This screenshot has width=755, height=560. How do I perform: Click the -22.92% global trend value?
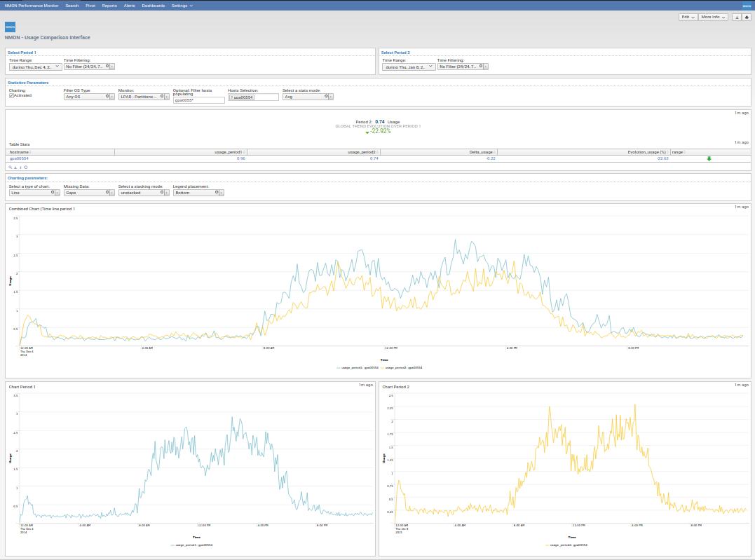[x=380, y=131]
